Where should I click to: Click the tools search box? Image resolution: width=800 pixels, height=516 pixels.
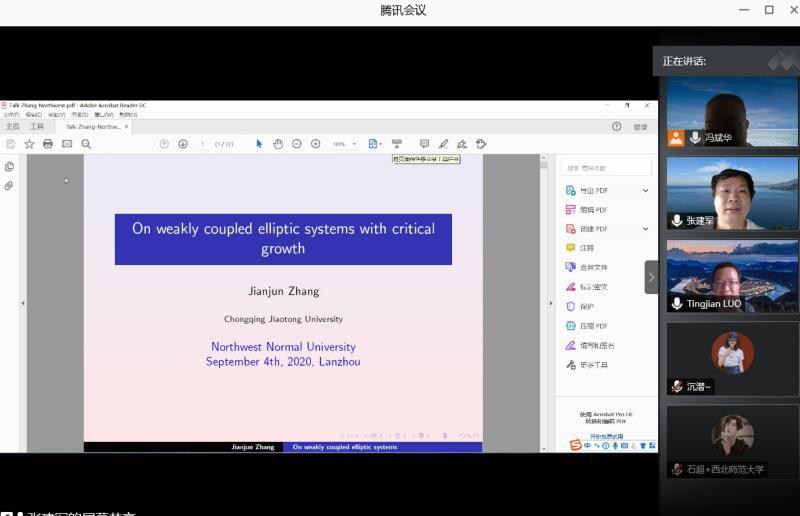(x=603, y=168)
